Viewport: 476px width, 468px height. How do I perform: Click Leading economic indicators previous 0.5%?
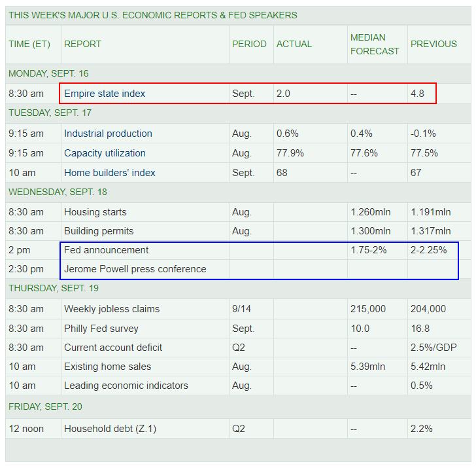click(421, 386)
